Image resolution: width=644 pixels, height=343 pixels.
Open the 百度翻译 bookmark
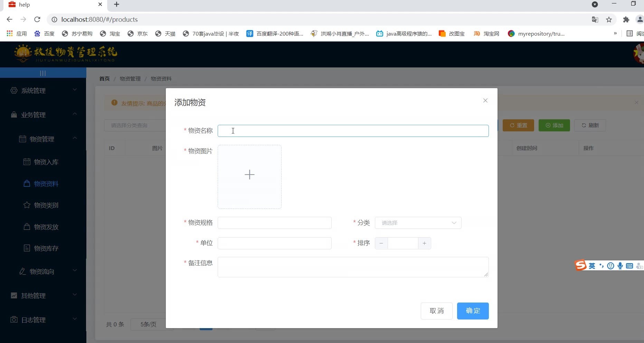[275, 34]
